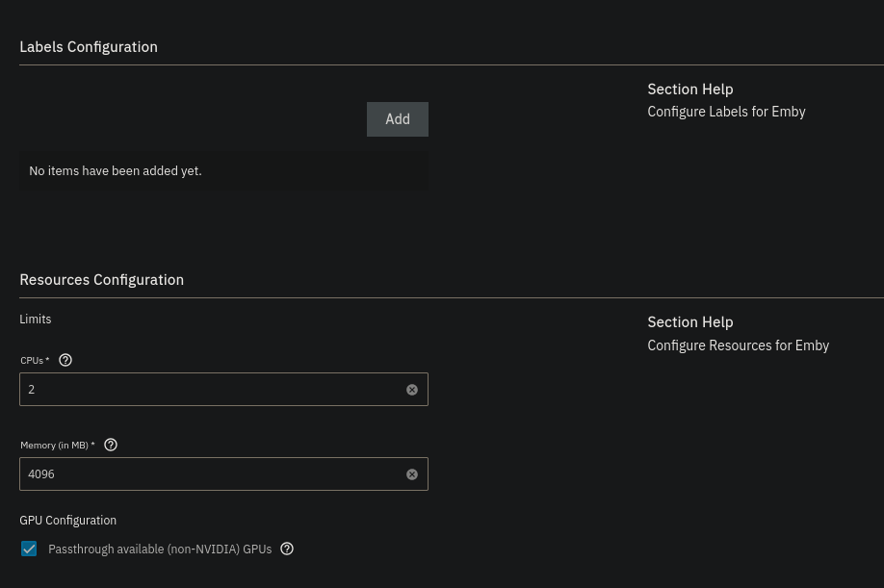884x588 pixels.
Task: Focus the Memory (in MB) input field
Action: 212,474
